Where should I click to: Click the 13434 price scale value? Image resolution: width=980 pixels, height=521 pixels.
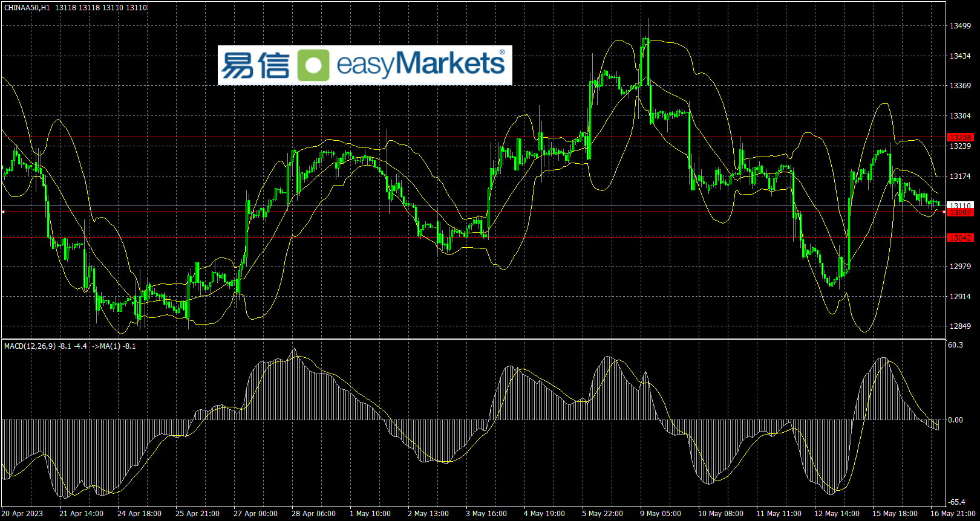tap(960, 56)
